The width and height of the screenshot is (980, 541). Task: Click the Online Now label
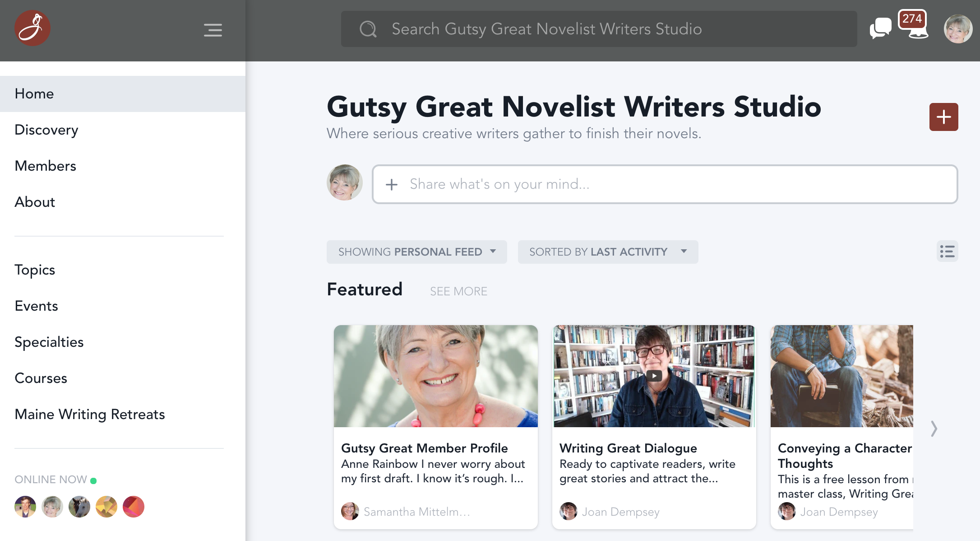click(51, 480)
